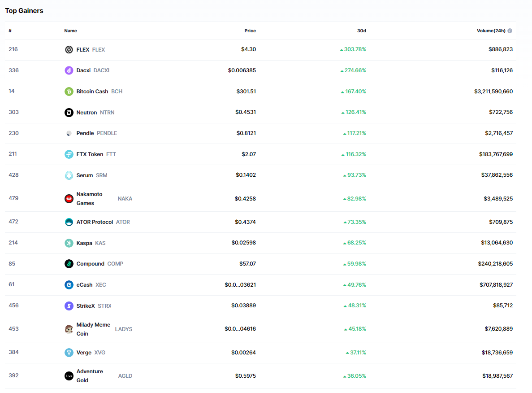This screenshot has width=532, height=393.
Task: Sort by the Name column header
Action: pos(70,31)
